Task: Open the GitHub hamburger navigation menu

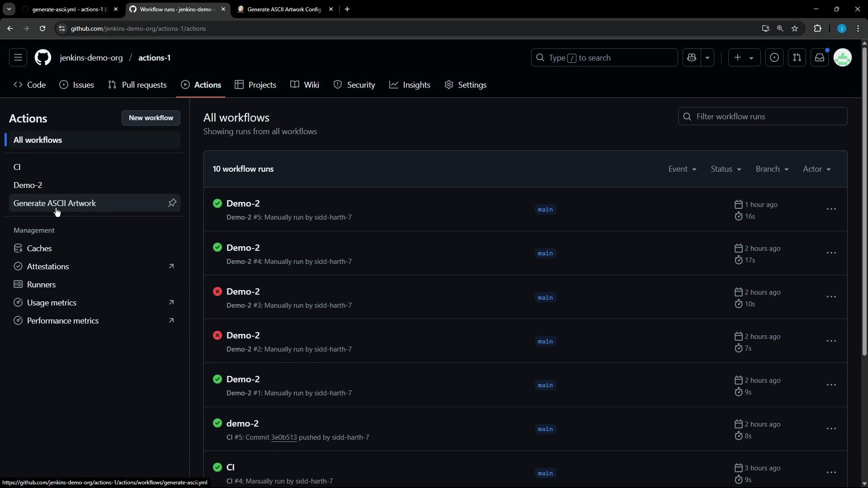Action: (18, 58)
